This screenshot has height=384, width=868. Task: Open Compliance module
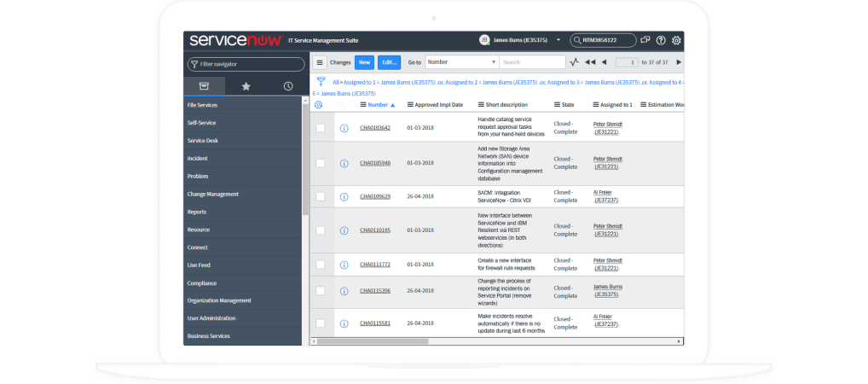[x=243, y=282]
